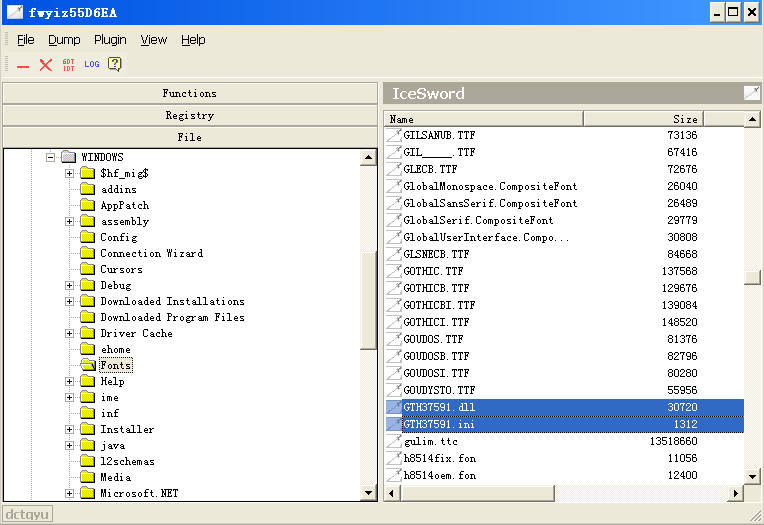Image resolution: width=764 pixels, height=525 pixels.
Task: Open the help question mark toolbar icon
Action: (x=115, y=64)
